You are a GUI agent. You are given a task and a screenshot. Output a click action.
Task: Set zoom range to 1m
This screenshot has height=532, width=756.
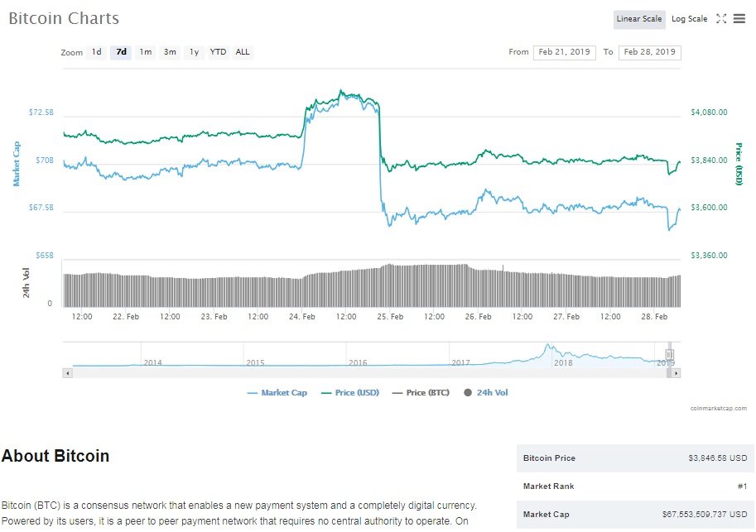coord(146,52)
